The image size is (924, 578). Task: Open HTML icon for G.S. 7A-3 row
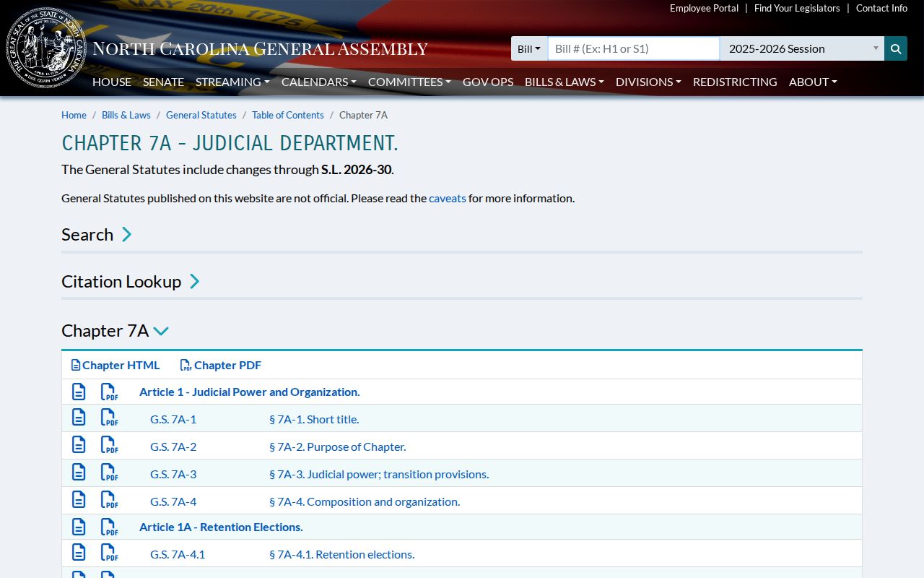tap(79, 473)
